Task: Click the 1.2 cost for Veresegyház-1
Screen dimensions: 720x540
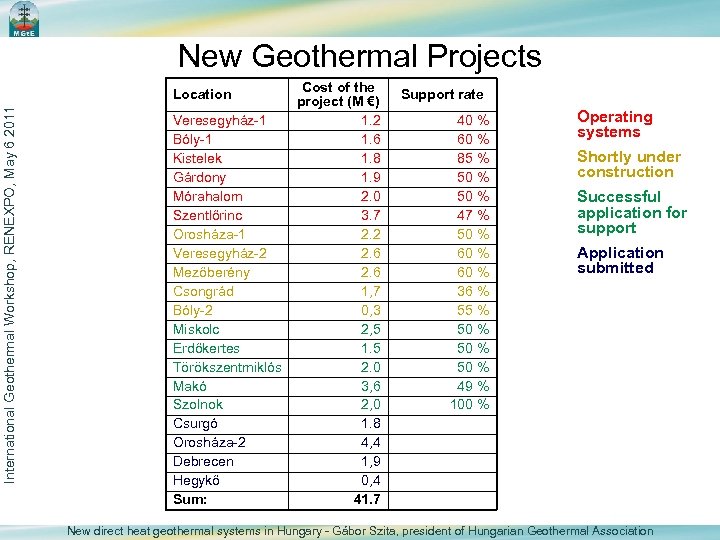Action: click(371, 121)
